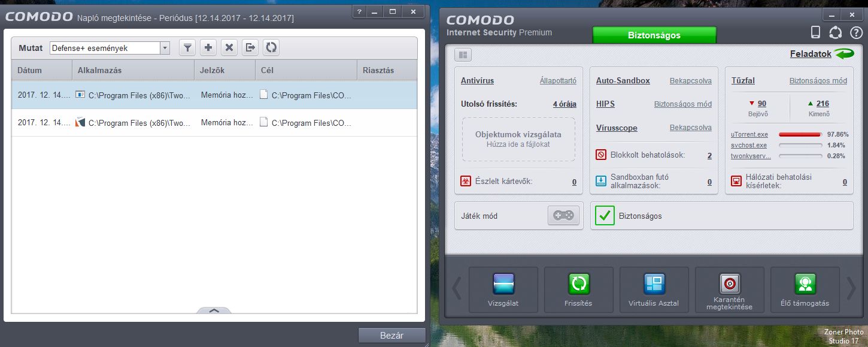This screenshot has height=347, width=868.
Task: Expand the bottom panel chevron in log window
Action: (x=214, y=310)
